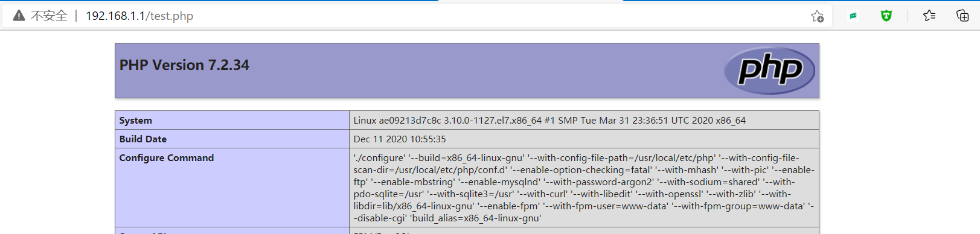Click the 不安全 site info label
This screenshot has height=234, width=980.
(49, 16)
